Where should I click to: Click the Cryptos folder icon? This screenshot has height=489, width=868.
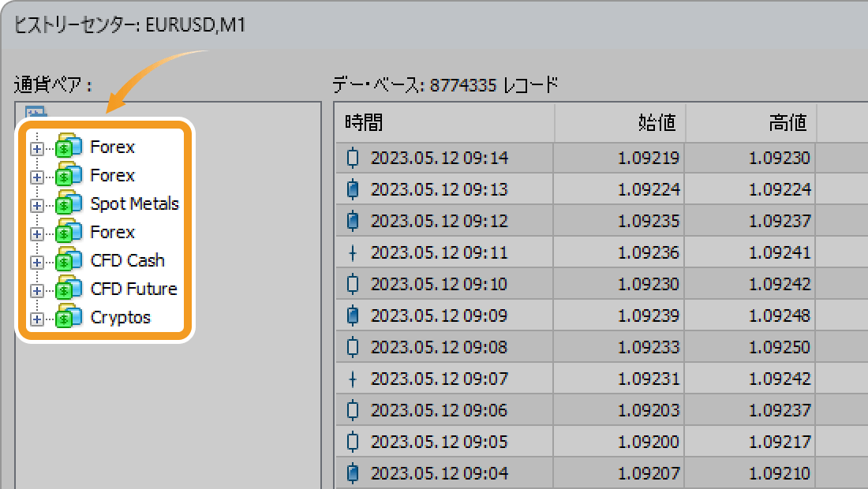click(x=69, y=316)
